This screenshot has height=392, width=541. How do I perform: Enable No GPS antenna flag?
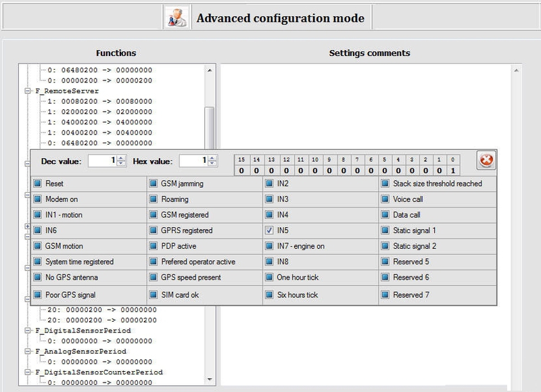coord(38,277)
